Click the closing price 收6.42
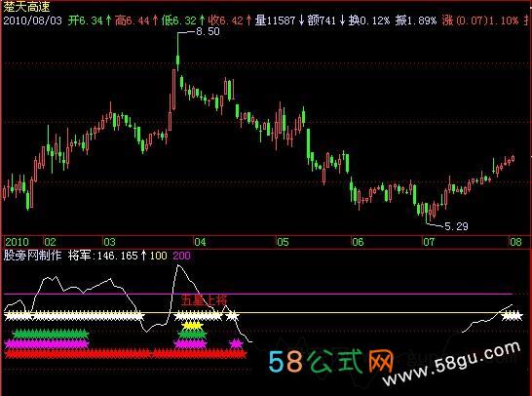Screen dimensions: 532x396 click(x=226, y=20)
